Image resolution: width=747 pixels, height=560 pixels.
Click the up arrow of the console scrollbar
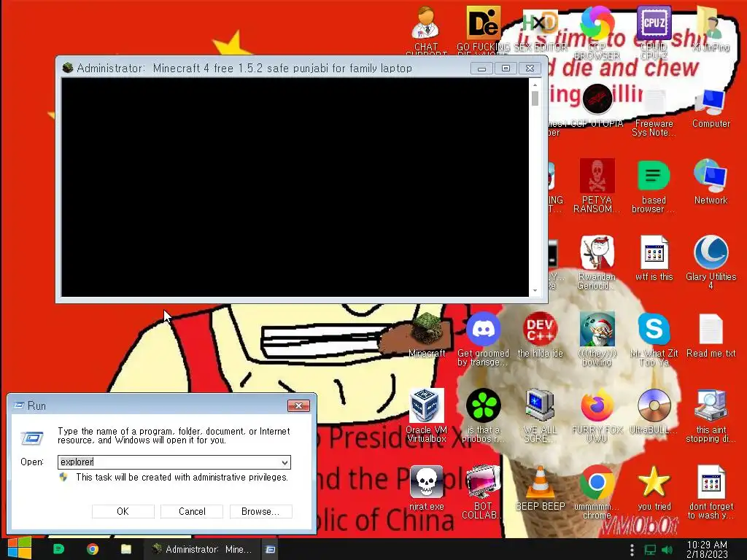point(535,85)
